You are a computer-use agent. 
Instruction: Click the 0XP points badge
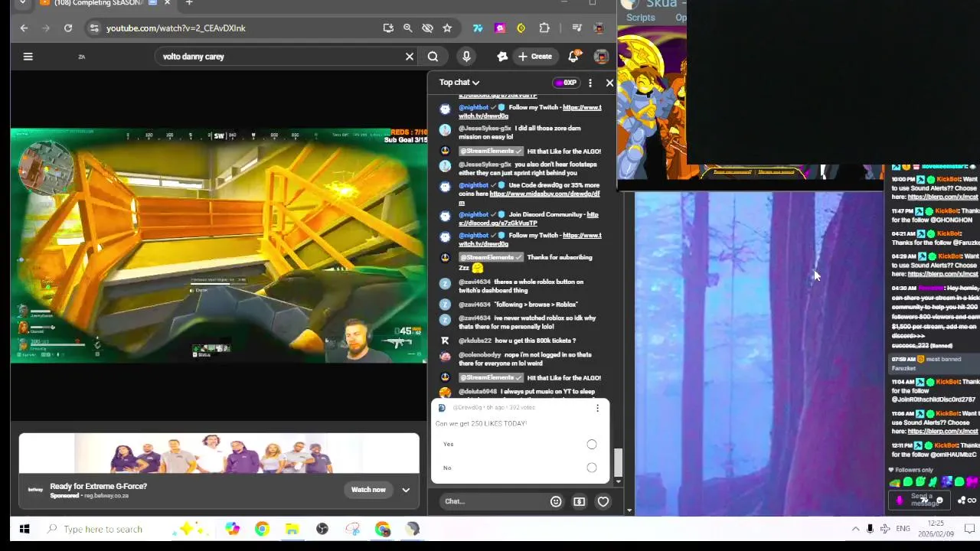[x=566, y=83]
